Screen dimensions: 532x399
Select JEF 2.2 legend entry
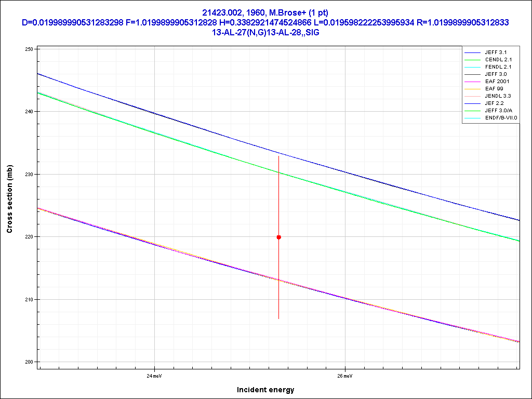click(494, 103)
